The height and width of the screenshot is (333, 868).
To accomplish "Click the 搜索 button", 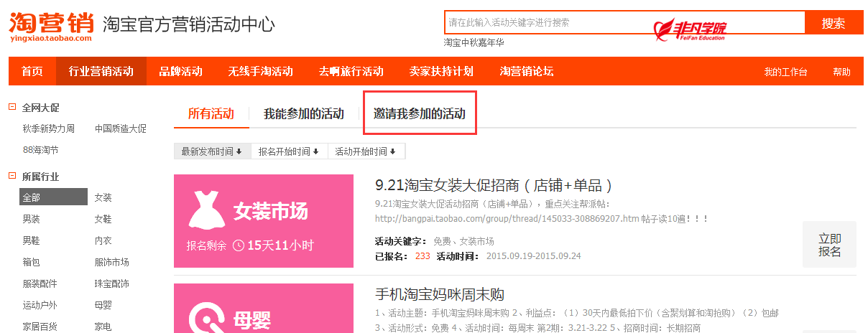I will [x=834, y=23].
